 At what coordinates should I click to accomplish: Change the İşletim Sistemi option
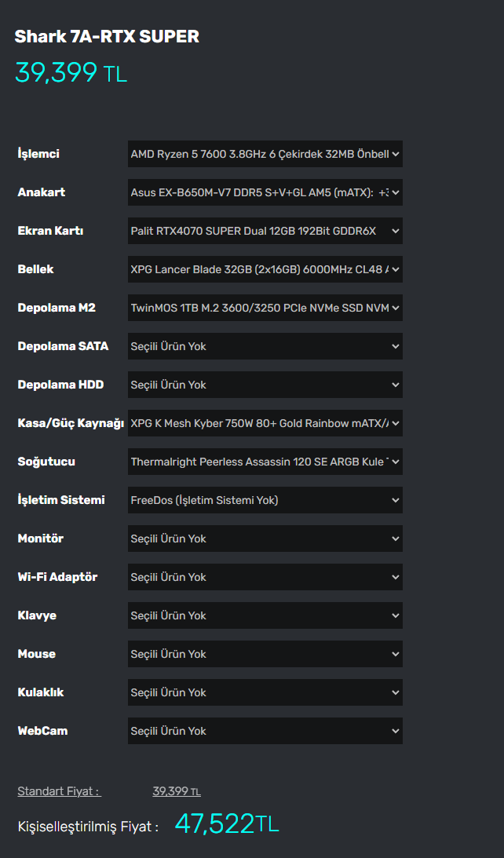[x=265, y=500]
